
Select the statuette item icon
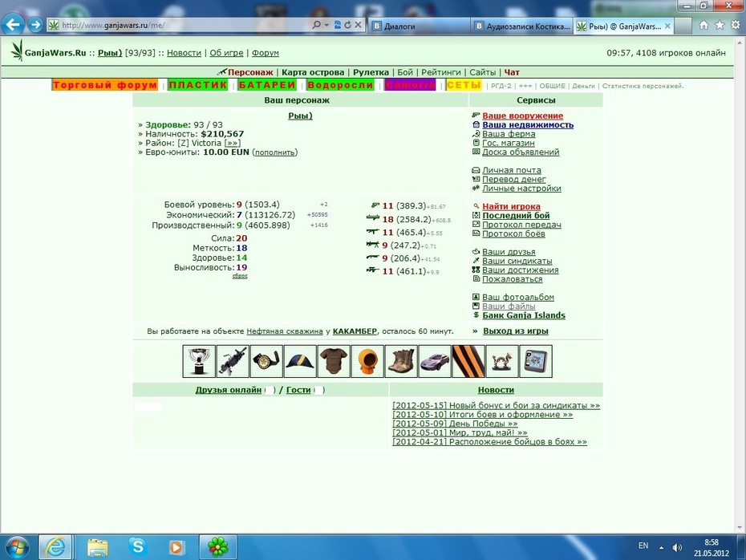(502, 362)
